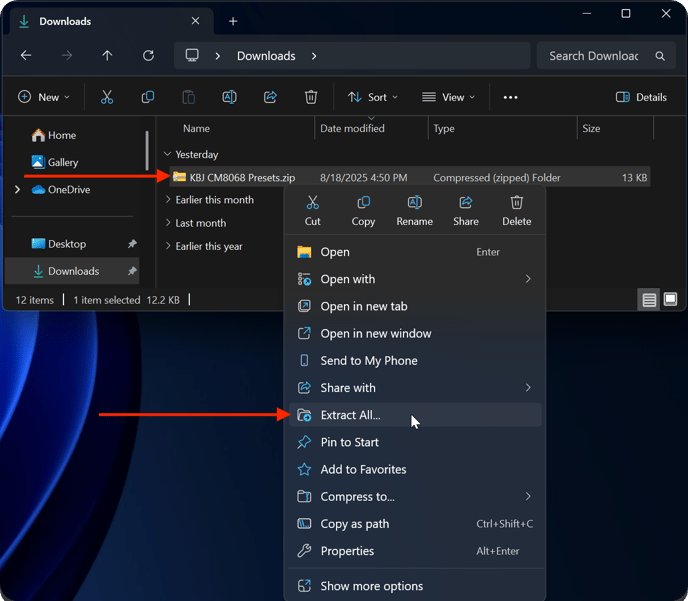
Task: Select Open in new window
Action: click(x=415, y=333)
